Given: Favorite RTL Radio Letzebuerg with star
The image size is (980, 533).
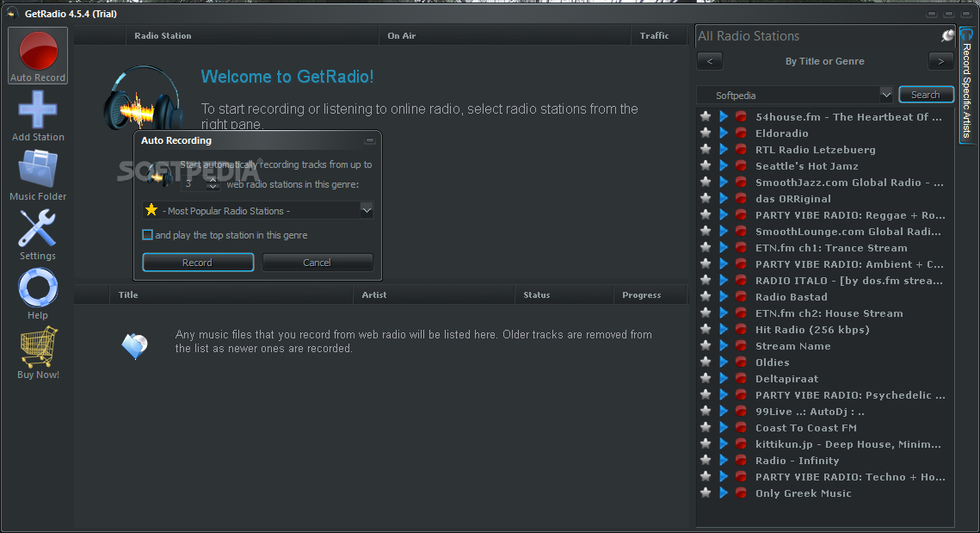Looking at the screenshot, I should click(x=706, y=149).
